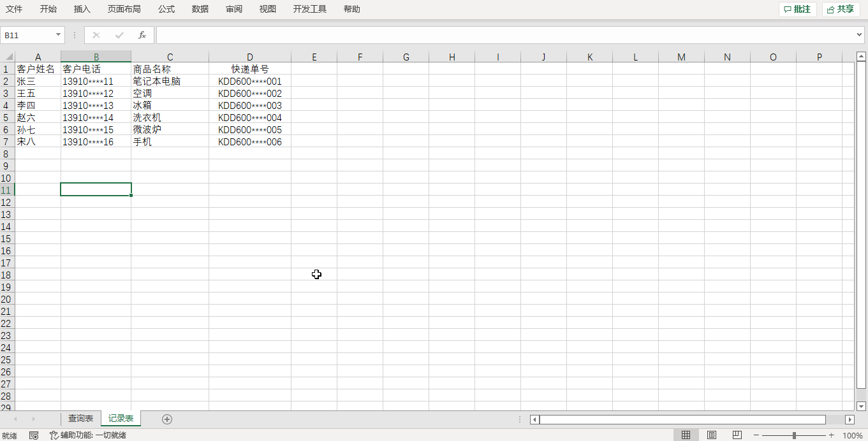Switch to the 视图 ribbon tab
The width and height of the screenshot is (868, 441).
coord(268,9)
